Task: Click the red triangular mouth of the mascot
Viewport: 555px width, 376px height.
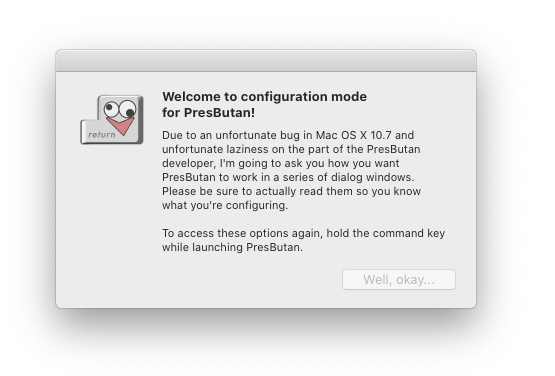Action: (121, 126)
